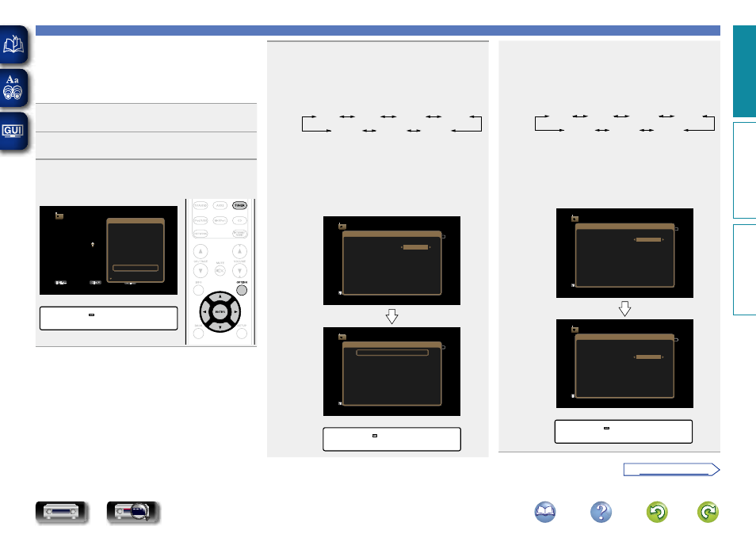Open help with the question mark icon
This screenshot has height=534, width=756.
tap(601, 512)
